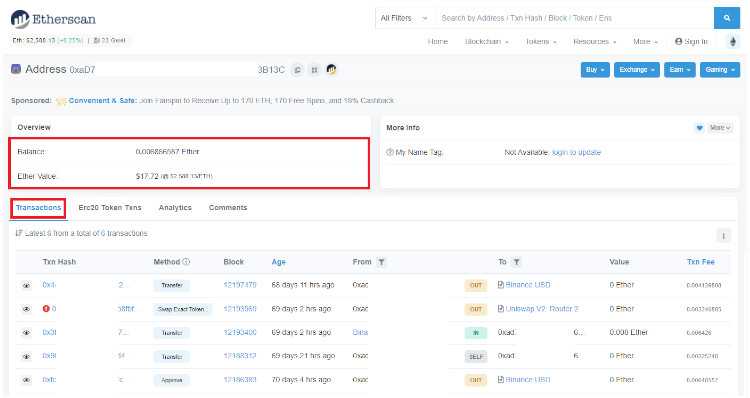Screen dimensions: 750x398
Task: Preview the SELF transfer transaction
Action: coord(26,356)
